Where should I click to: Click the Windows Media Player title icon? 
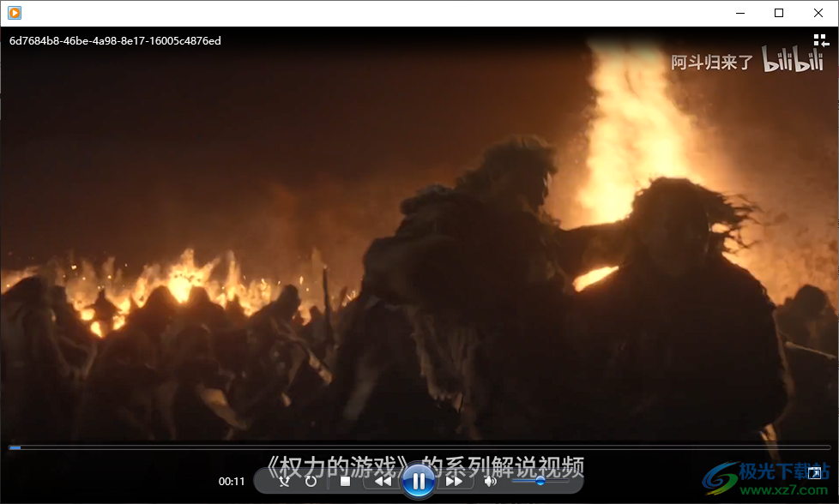pyautogui.click(x=15, y=13)
